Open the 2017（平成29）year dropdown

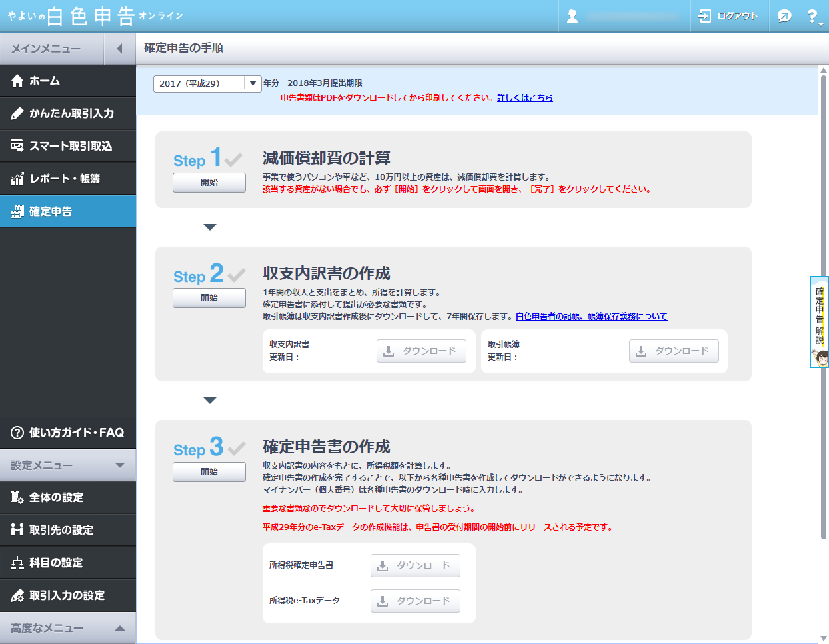pos(253,83)
